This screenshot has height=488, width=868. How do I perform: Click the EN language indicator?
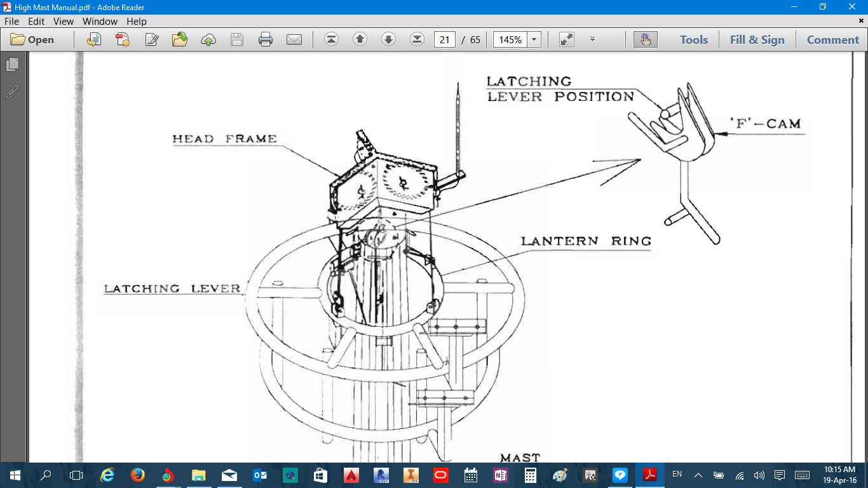tap(677, 475)
